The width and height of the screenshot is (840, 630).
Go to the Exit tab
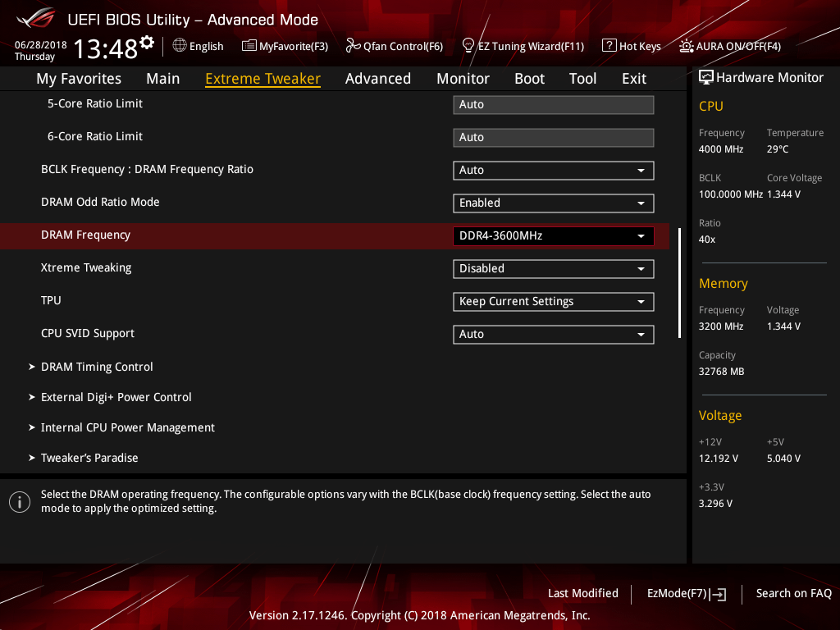[634, 79]
